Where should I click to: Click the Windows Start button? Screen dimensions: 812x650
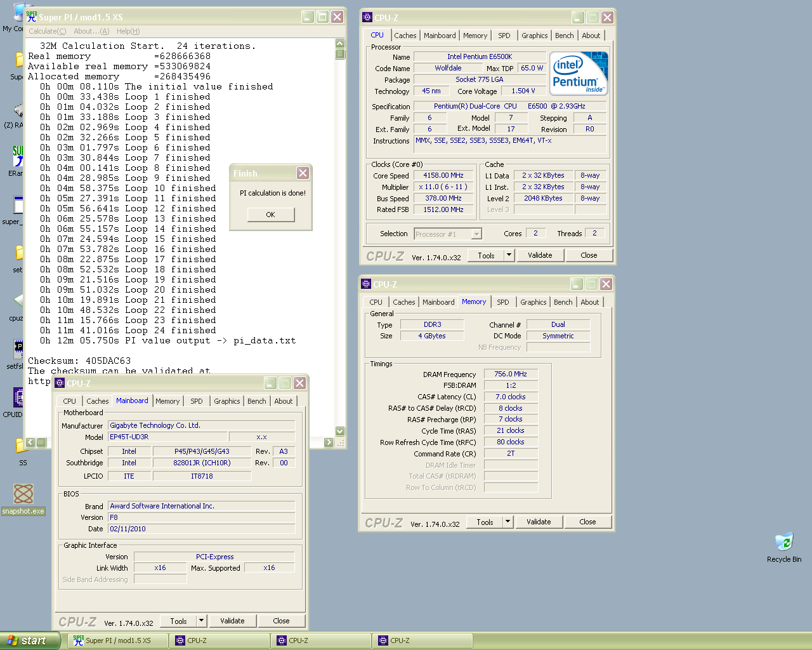(x=30, y=640)
